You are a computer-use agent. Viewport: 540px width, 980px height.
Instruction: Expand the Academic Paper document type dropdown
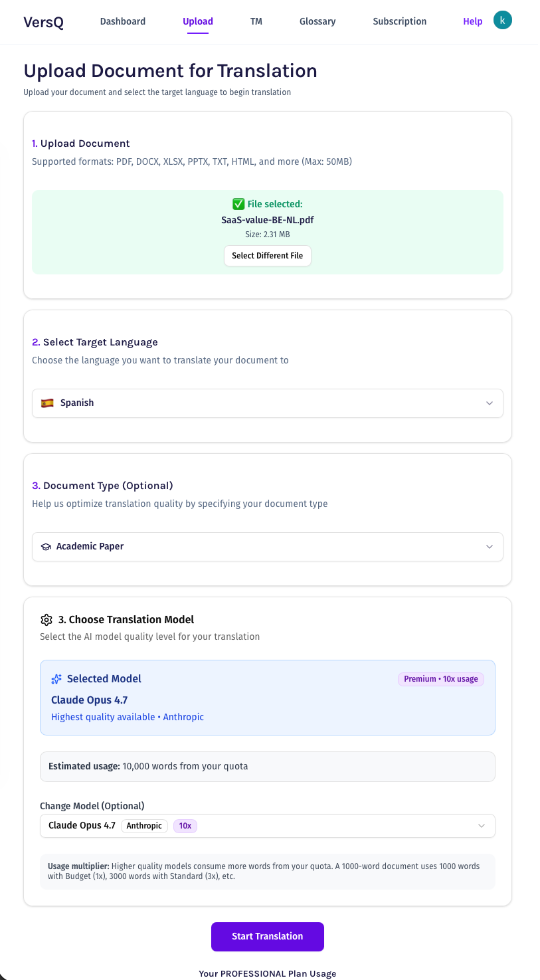click(x=268, y=546)
